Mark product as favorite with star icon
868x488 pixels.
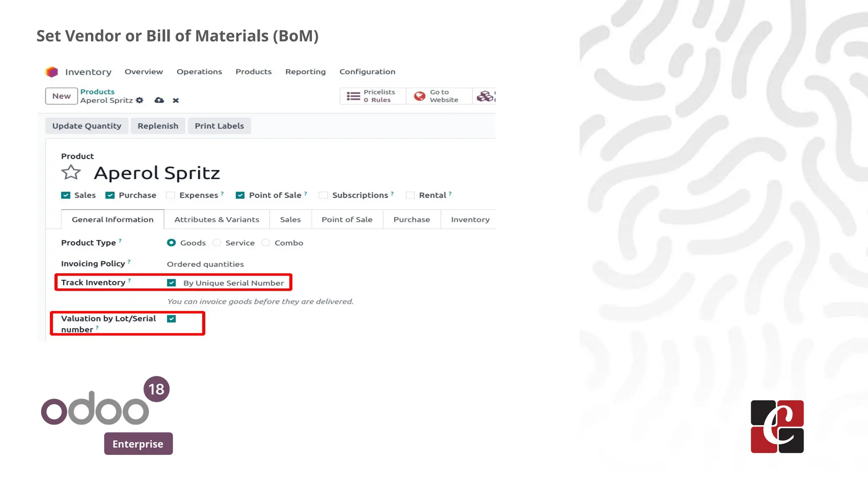(x=71, y=173)
